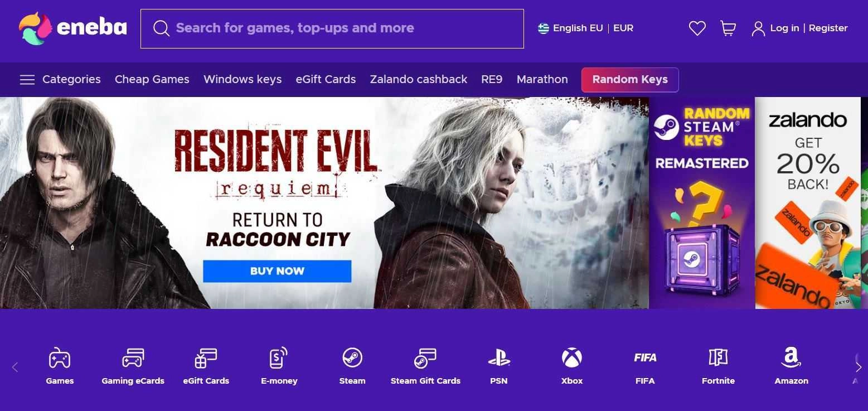Show previous categories with left arrow

15,367
